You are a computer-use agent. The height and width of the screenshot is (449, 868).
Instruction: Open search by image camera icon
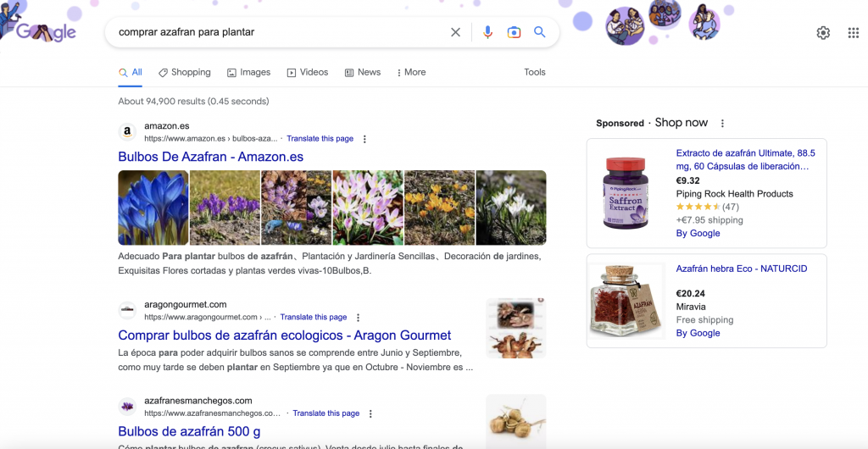[x=514, y=32]
